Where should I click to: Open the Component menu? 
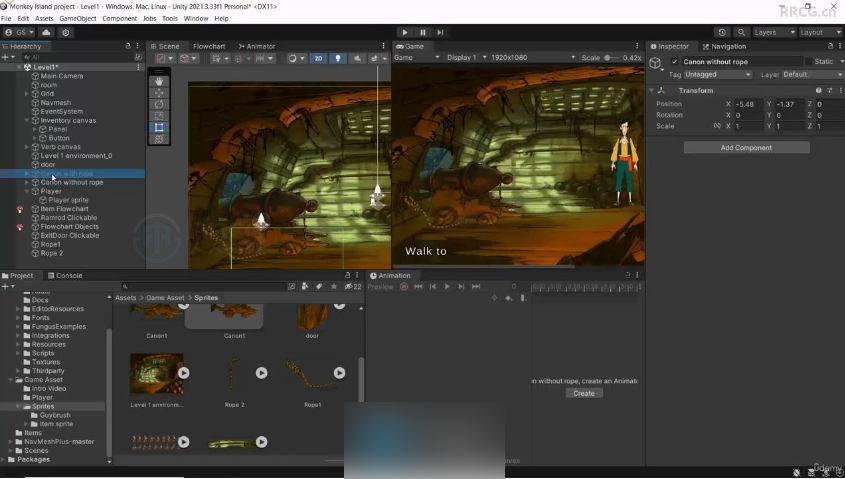click(120, 18)
